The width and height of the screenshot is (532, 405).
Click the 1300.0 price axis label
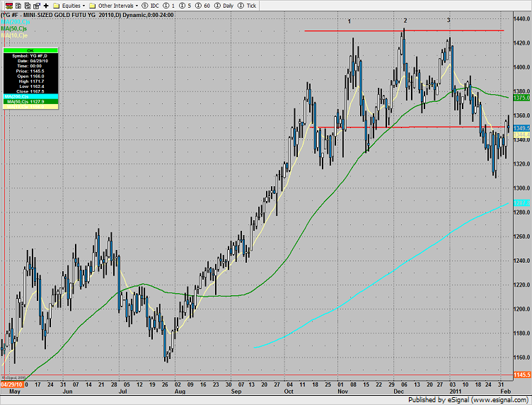522,188
